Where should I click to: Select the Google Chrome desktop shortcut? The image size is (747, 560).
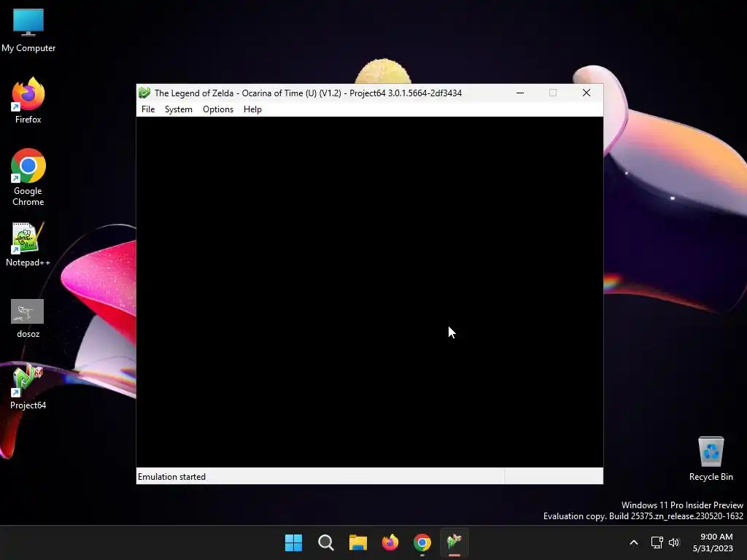click(x=28, y=177)
